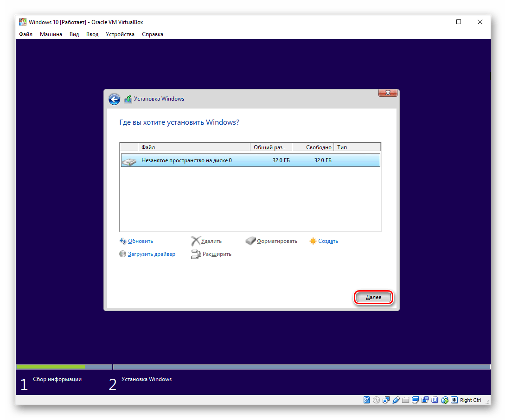Image resolution: width=506 pixels, height=420 pixels.
Task: Click the VirtualBox window title icon
Action: (23, 22)
